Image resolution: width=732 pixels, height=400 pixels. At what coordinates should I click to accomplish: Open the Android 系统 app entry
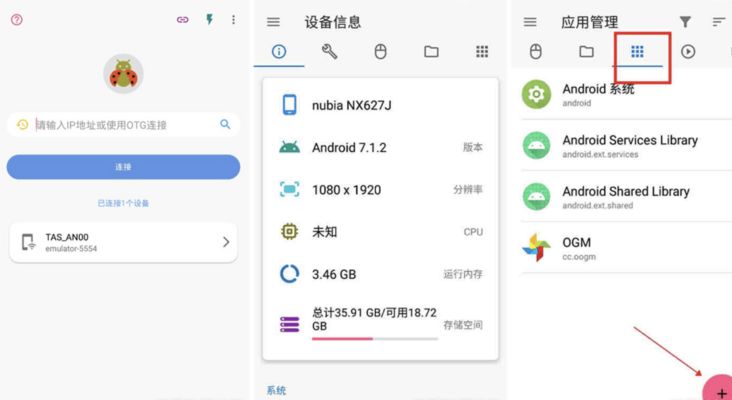click(x=626, y=94)
